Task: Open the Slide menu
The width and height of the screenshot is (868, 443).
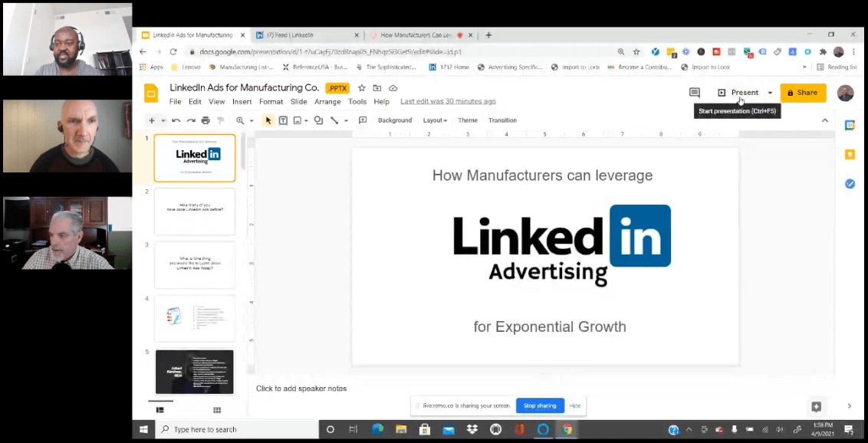Action: [x=298, y=102]
